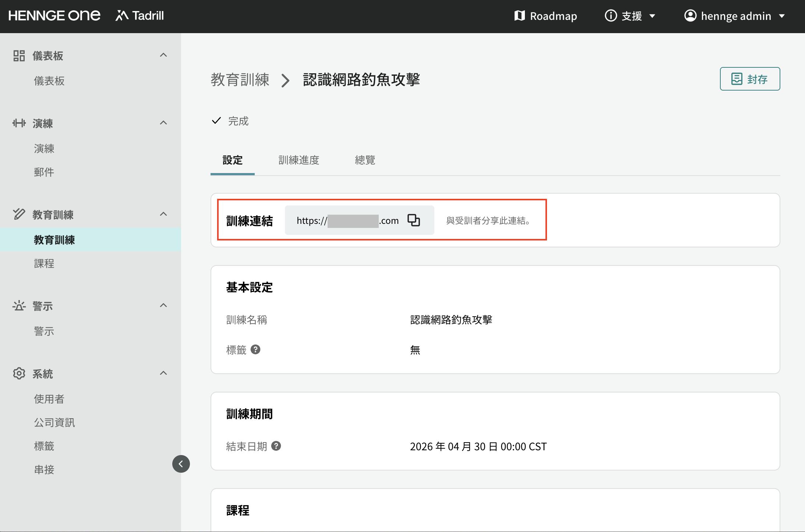The height and width of the screenshot is (532, 805).
Task: Click end date value 2026 年 04 月 30 日
Action: point(479,446)
